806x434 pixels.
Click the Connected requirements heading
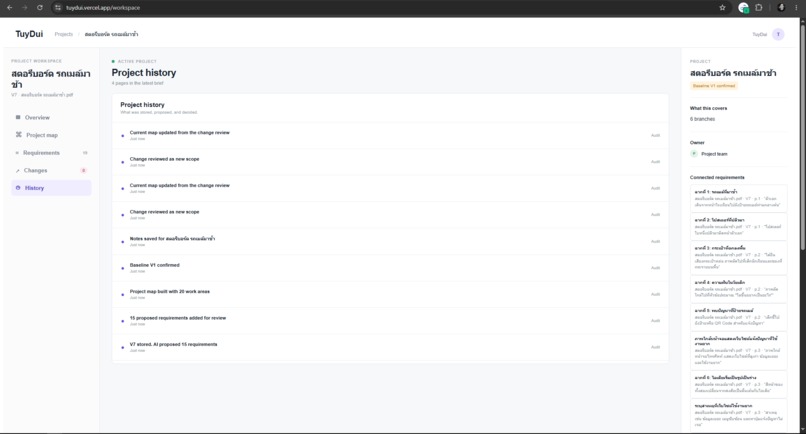click(717, 177)
